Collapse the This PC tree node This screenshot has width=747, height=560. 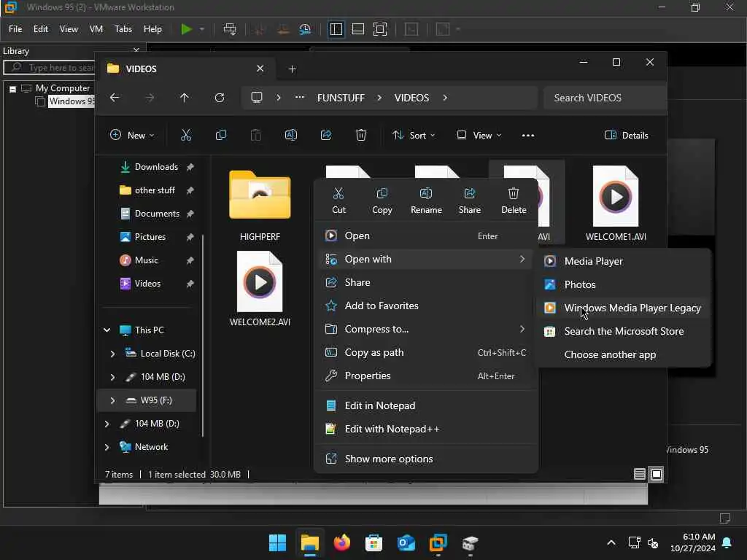point(107,330)
